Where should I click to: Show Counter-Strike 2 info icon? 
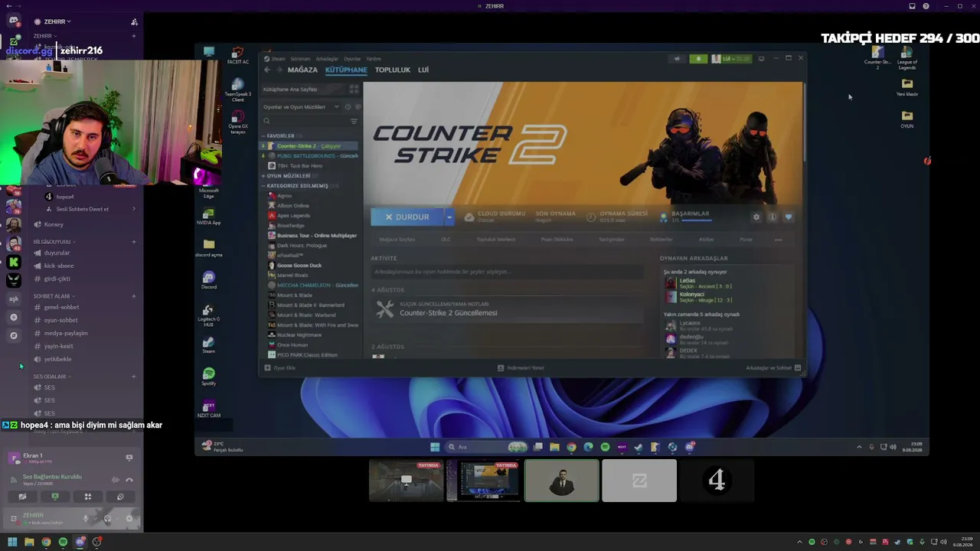[x=773, y=217]
